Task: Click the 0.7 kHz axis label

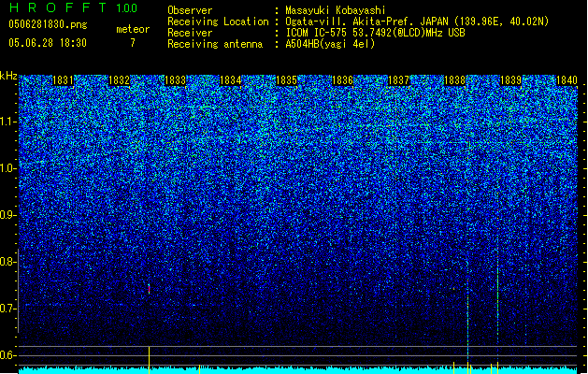Action: (7, 309)
